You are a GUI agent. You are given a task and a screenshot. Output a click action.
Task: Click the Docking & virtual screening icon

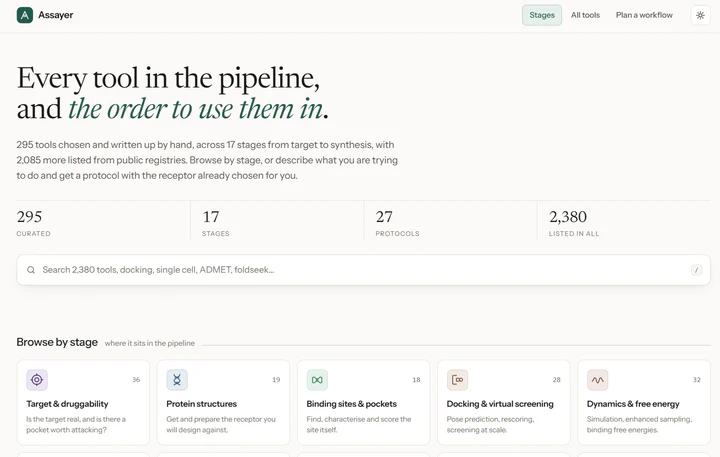tap(457, 380)
